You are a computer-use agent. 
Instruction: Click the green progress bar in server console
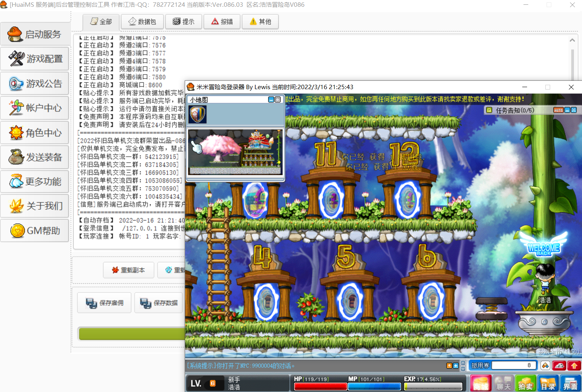pos(132,334)
